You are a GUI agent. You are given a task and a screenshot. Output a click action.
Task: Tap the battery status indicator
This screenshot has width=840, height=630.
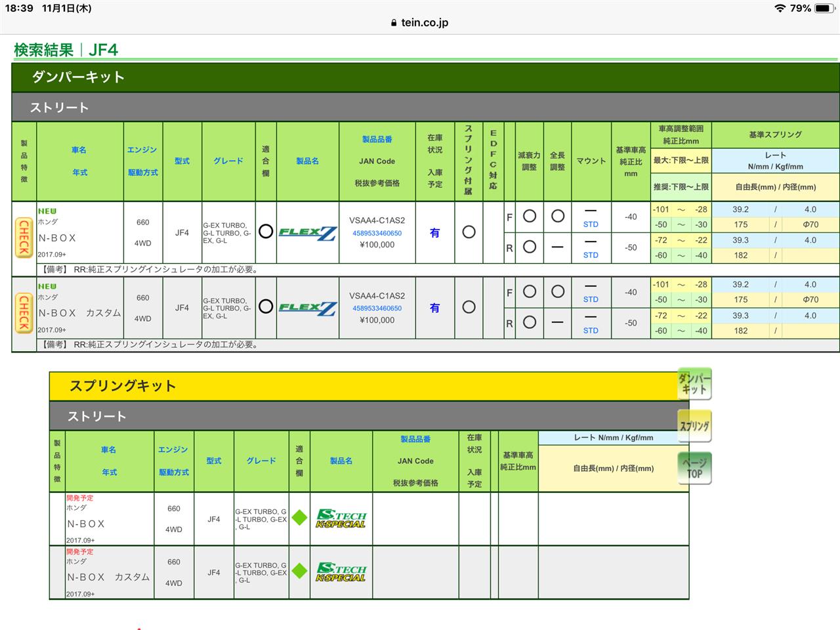[x=826, y=9]
